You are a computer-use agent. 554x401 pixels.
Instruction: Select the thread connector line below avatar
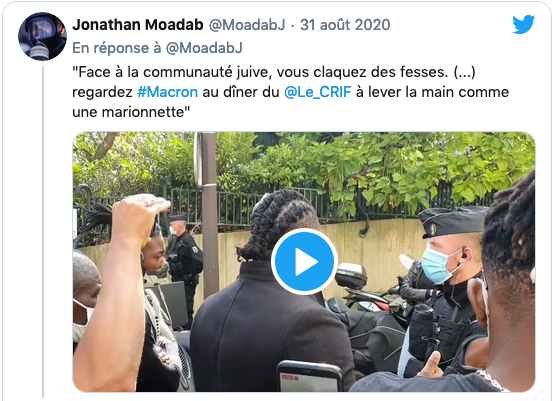pyautogui.click(x=43, y=231)
